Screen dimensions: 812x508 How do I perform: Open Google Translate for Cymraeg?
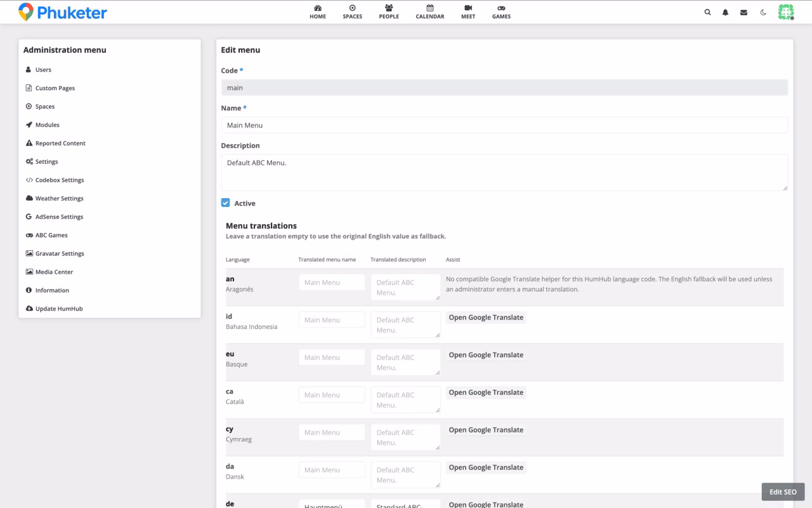(486, 430)
